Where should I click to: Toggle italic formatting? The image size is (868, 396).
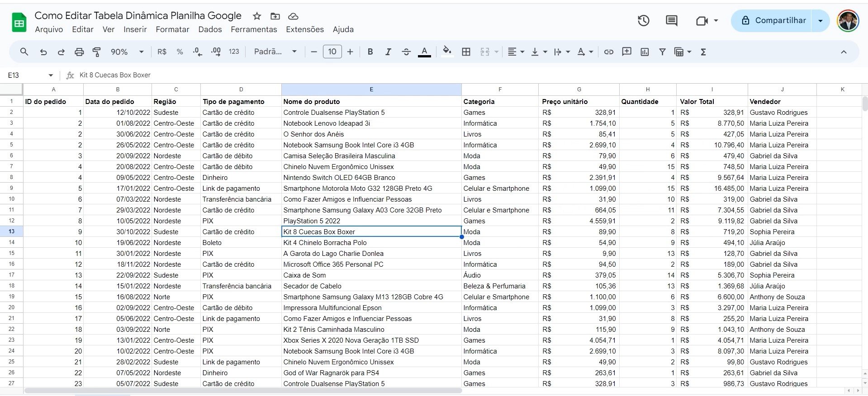(388, 52)
